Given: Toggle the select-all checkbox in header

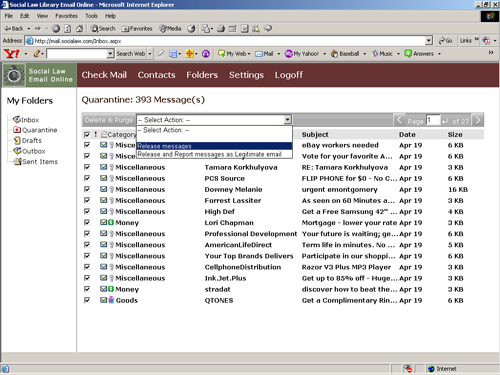Looking at the screenshot, I should (x=87, y=134).
